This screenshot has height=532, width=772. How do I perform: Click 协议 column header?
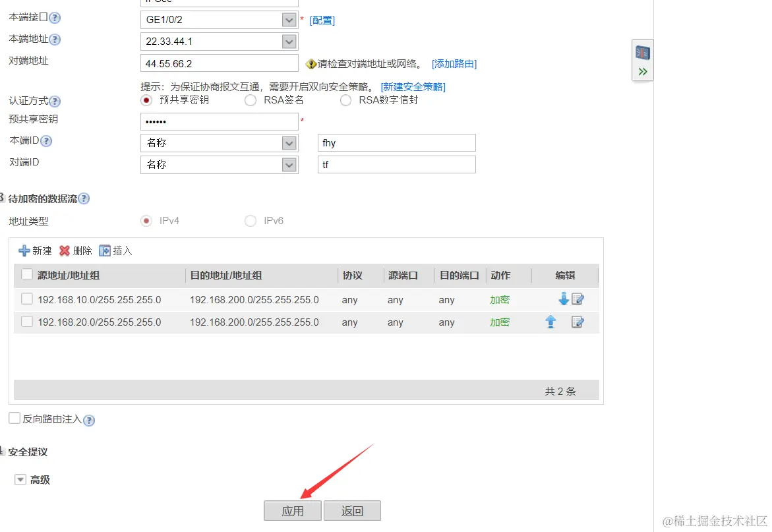[353, 276]
